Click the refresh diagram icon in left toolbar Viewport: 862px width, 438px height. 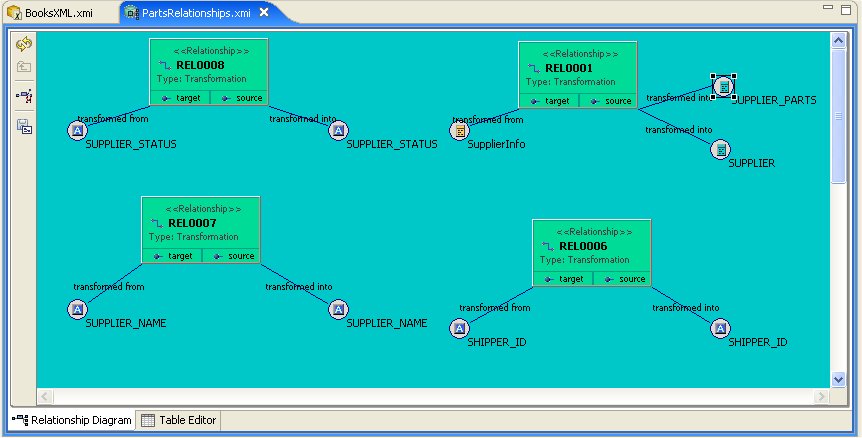pos(24,44)
